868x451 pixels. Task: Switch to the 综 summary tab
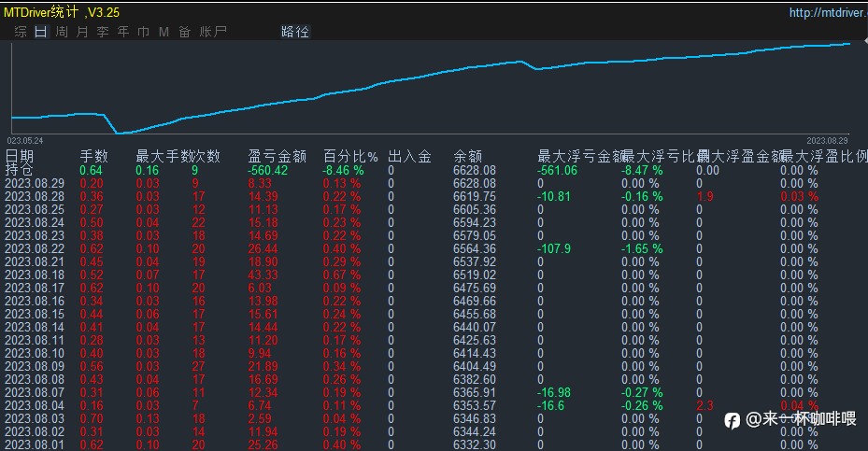click(x=21, y=32)
